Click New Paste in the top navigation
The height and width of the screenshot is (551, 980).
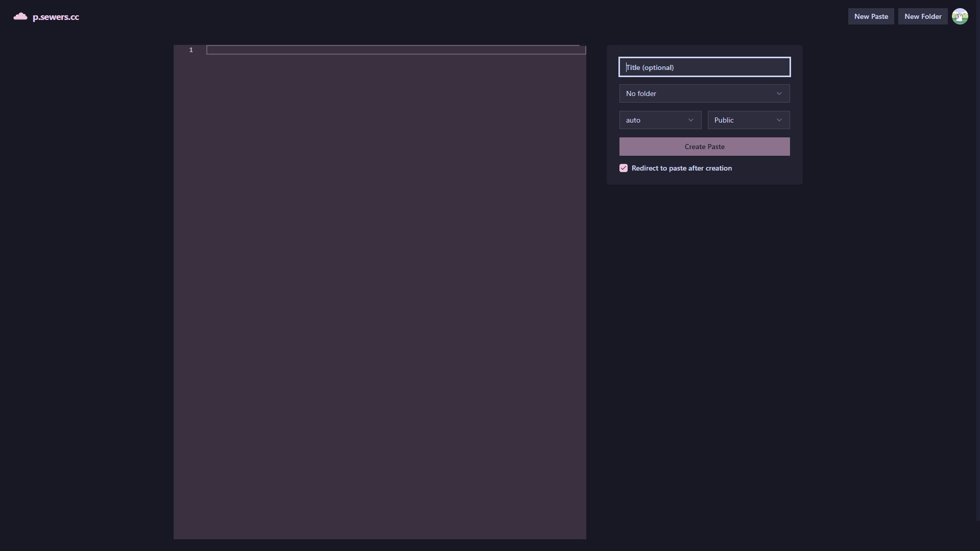(871, 16)
